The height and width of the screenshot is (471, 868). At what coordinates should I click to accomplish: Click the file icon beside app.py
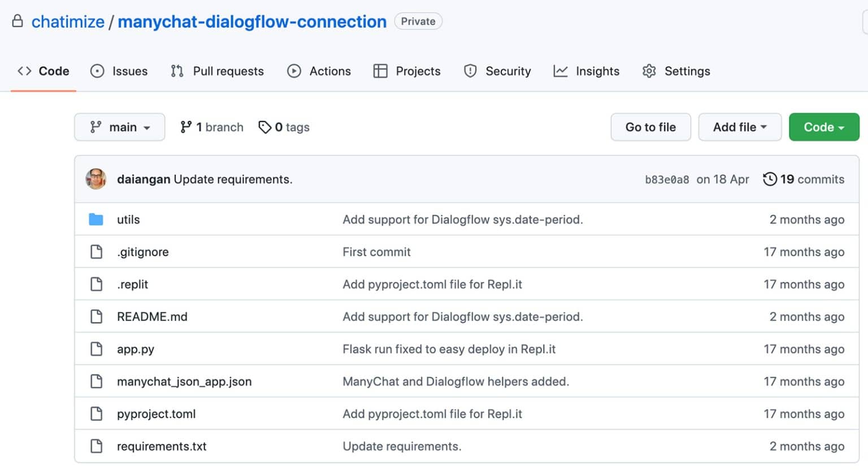[x=97, y=349]
